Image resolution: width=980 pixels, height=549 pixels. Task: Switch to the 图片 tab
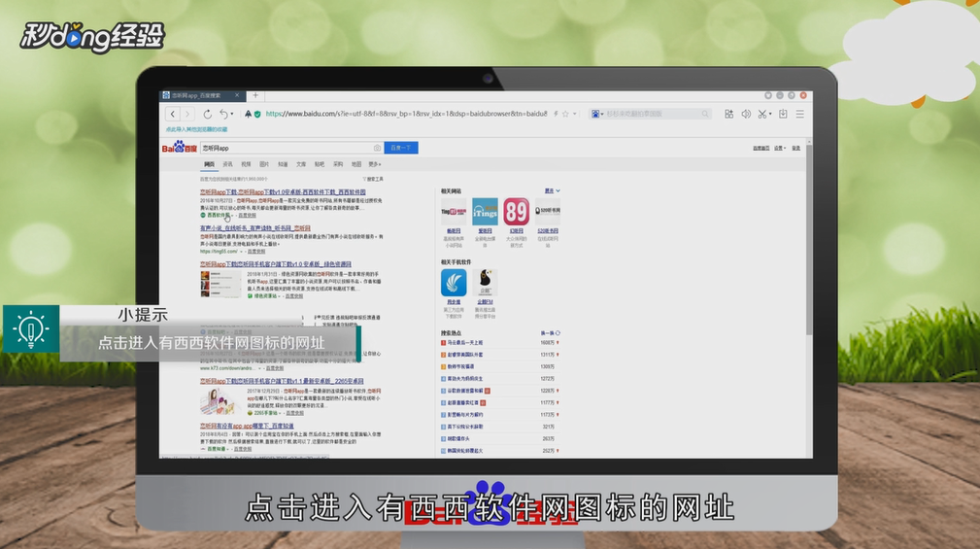click(264, 164)
